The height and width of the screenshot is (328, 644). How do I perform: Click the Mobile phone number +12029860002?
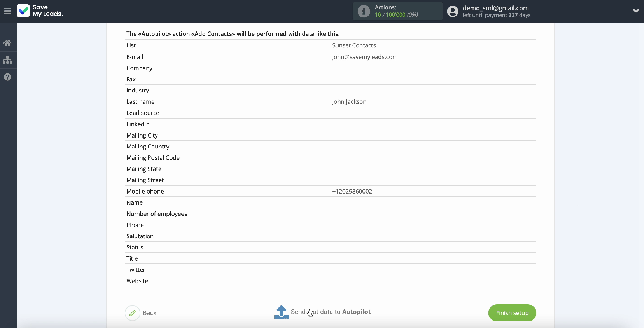point(352,191)
